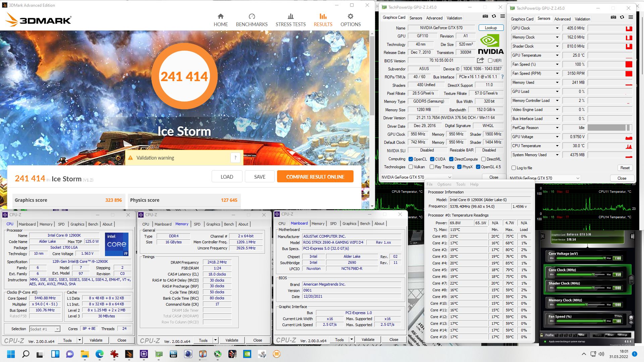The width and height of the screenshot is (644, 362).
Task: Toggle Vulkan checkbox in GPU-Z
Action: (411, 167)
